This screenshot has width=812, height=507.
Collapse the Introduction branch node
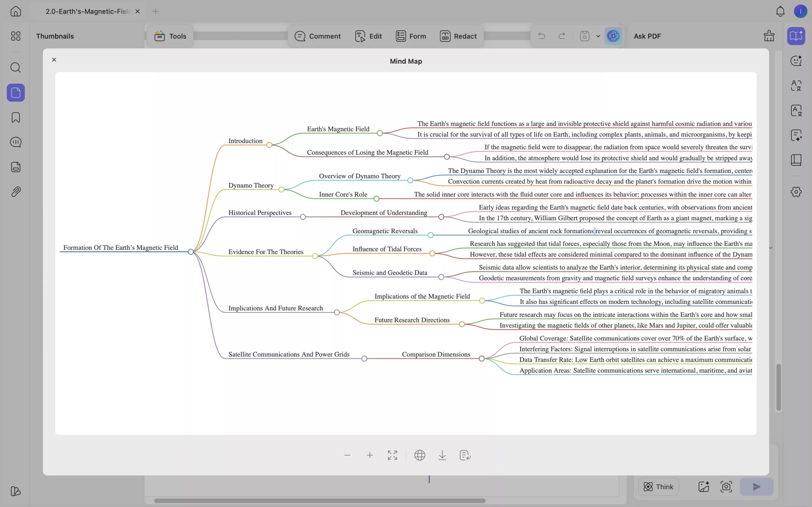click(270, 145)
